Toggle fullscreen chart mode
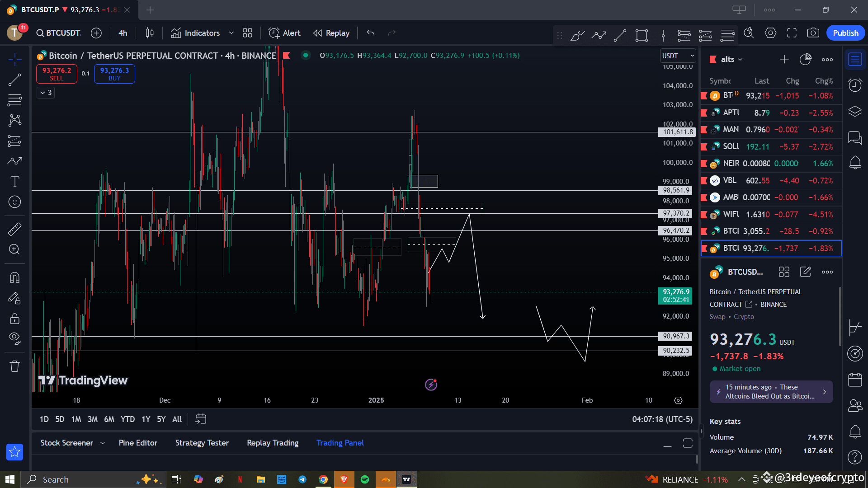The height and width of the screenshot is (488, 868). 792,33
